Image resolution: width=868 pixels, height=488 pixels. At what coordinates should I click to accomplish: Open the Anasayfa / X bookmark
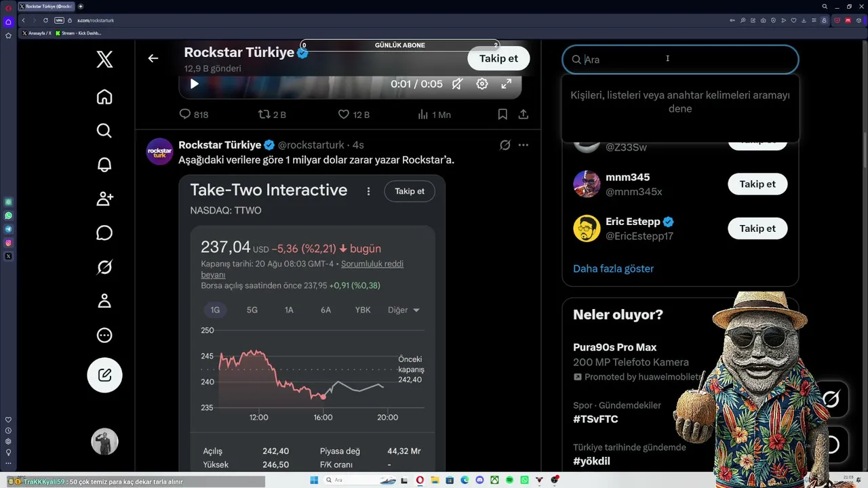(36, 33)
